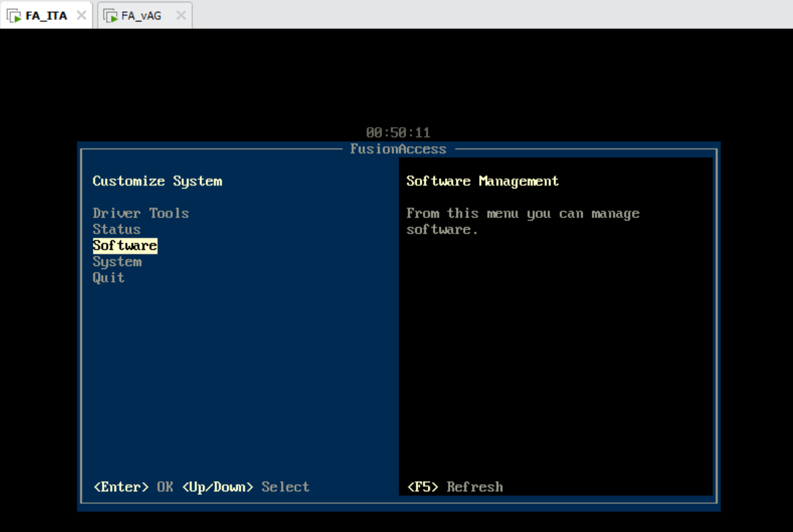
Task: Click the Customize System heading
Action: 157,181
